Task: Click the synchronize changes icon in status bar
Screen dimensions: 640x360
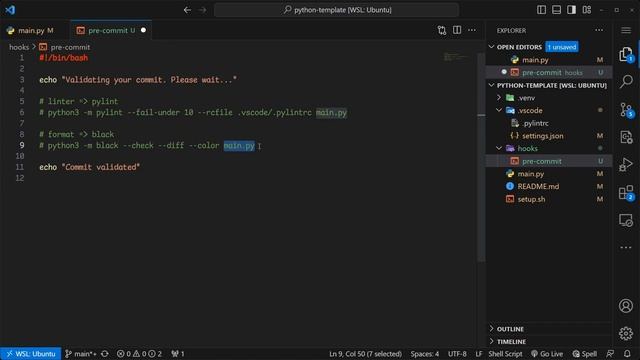Action: pos(105,354)
